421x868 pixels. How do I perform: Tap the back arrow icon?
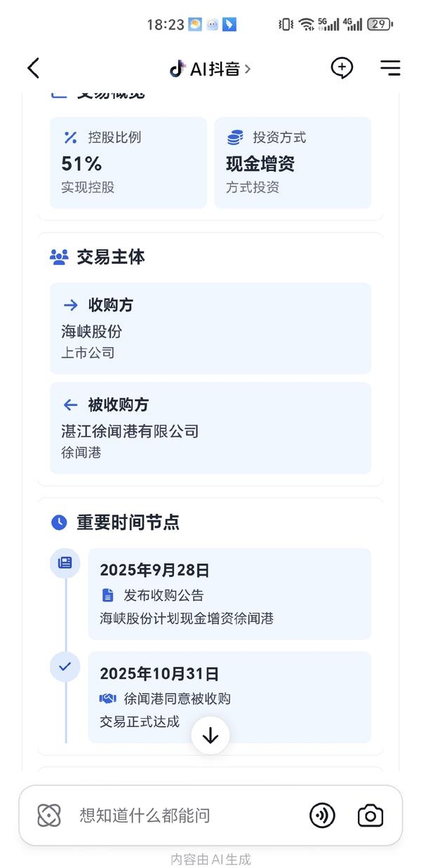[x=33, y=68]
